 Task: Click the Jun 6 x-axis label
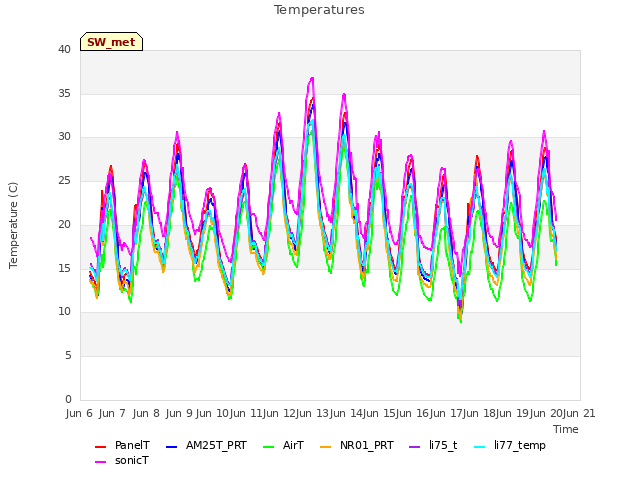[79, 413]
